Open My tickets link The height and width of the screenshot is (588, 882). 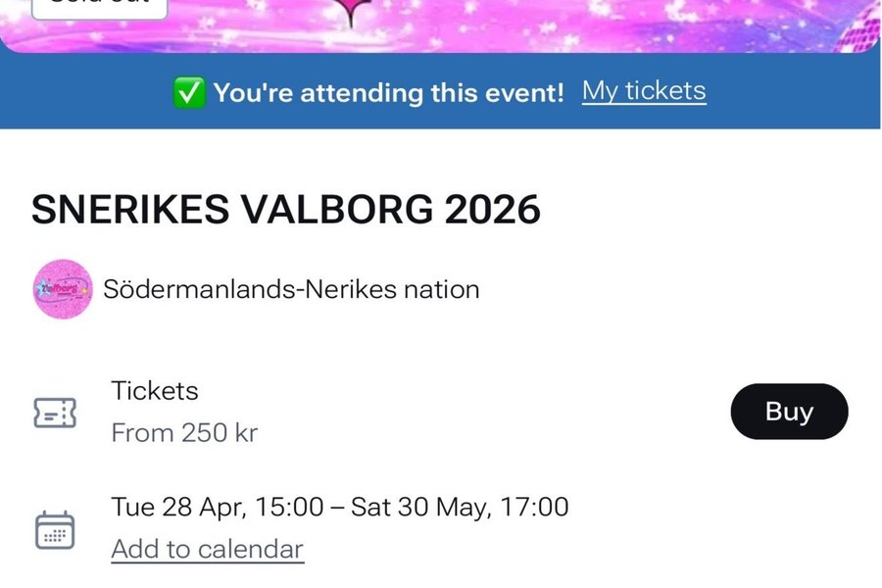point(644,91)
